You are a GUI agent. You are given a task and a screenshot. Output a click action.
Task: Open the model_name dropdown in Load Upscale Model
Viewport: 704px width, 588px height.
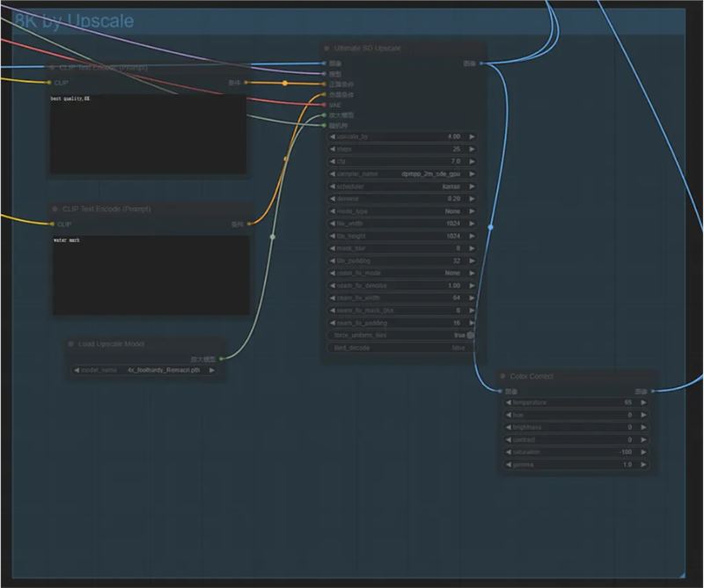coord(144,370)
